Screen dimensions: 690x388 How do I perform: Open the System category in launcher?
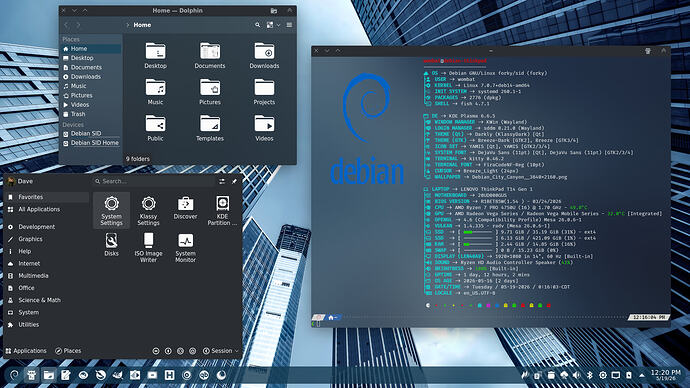click(47, 312)
